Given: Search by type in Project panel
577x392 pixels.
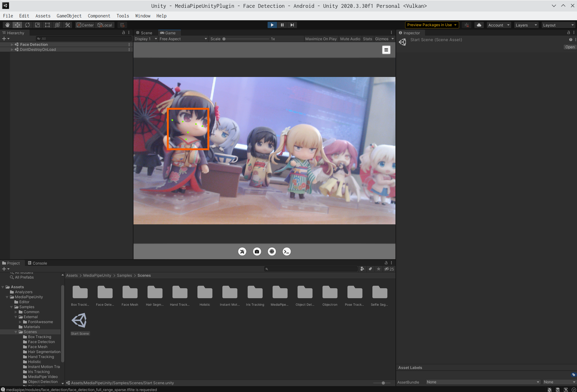Looking at the screenshot, I should coord(362,269).
